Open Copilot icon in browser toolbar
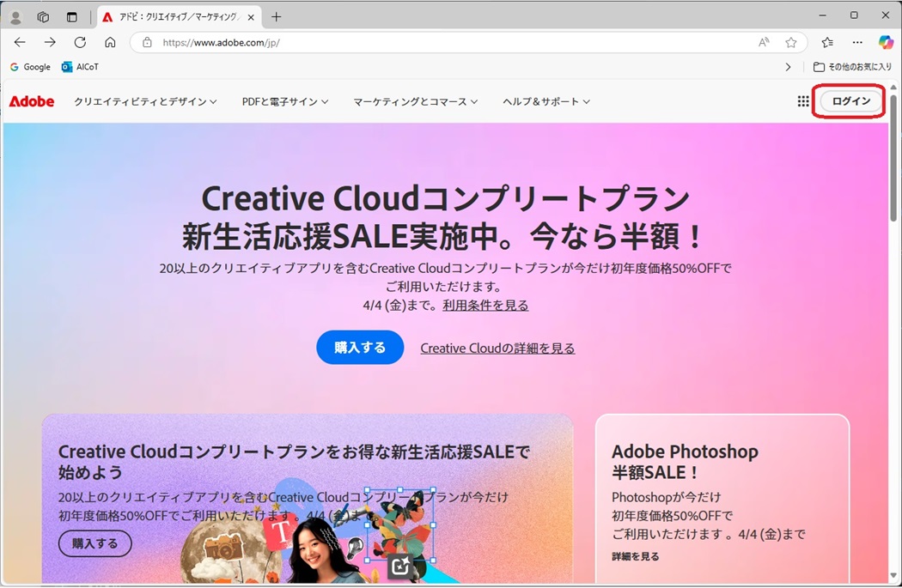The height and width of the screenshot is (588, 902). [x=886, y=42]
